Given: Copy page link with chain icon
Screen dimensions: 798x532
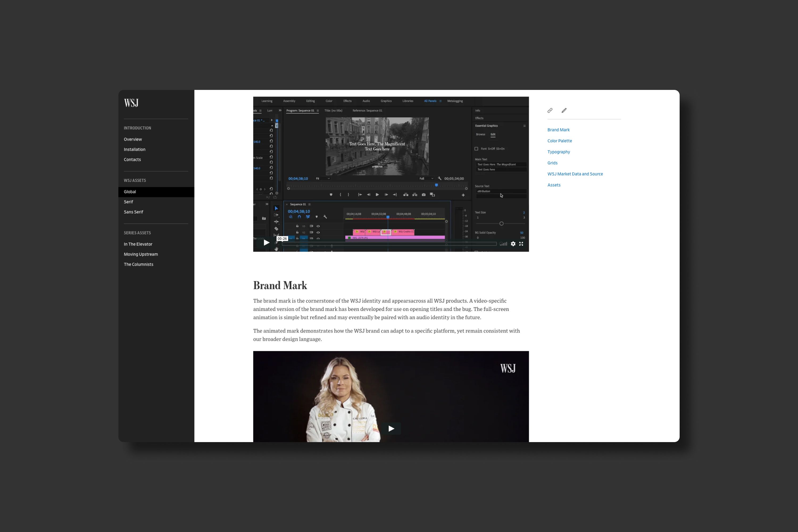Looking at the screenshot, I should point(550,110).
